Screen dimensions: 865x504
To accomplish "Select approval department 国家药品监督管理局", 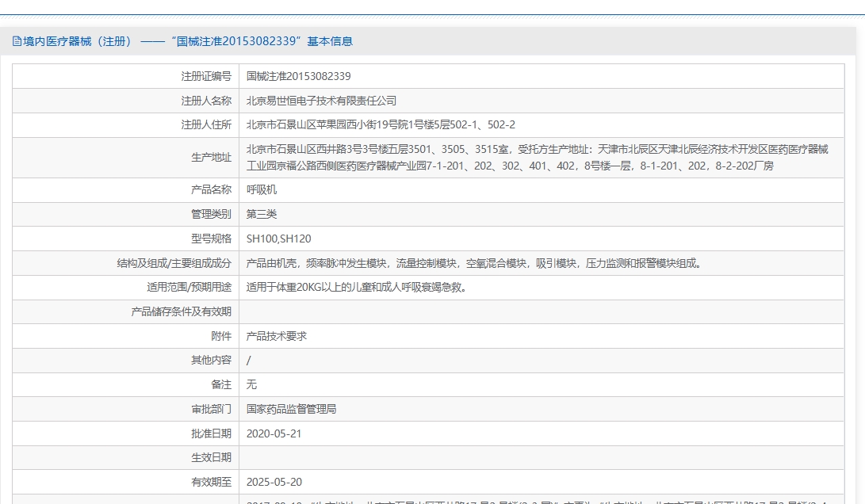I will (291, 409).
